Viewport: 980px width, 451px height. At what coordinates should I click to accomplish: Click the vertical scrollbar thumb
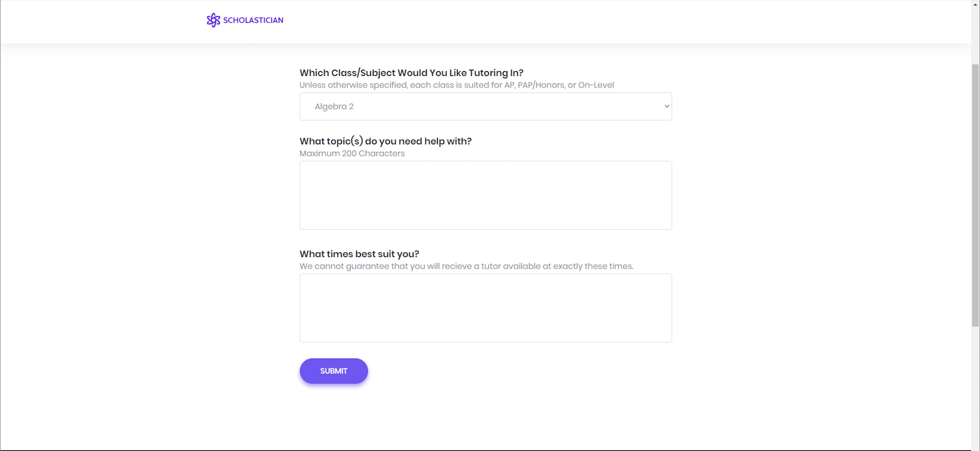(x=975, y=195)
